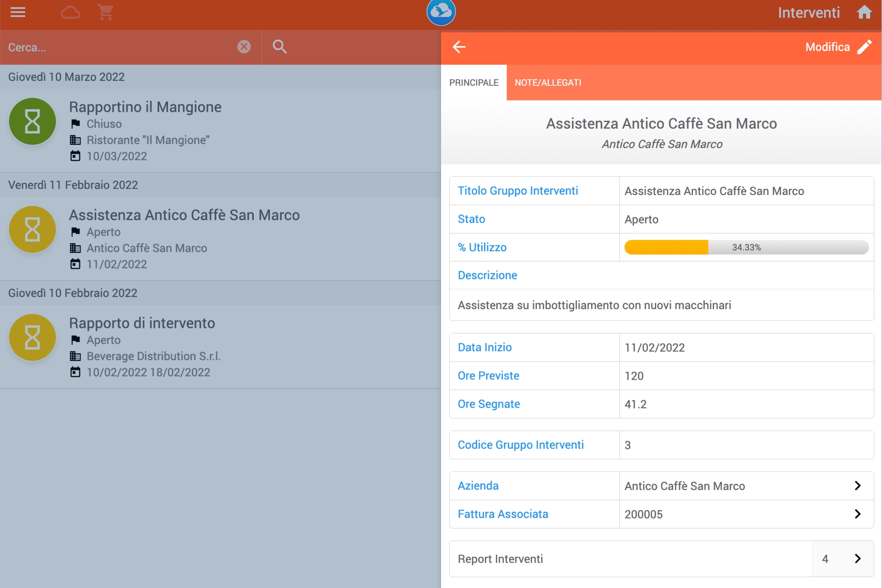Image resolution: width=882 pixels, height=588 pixels.
Task: Click building icon beside Ristorante "Il Mangione"
Action: 75,140
